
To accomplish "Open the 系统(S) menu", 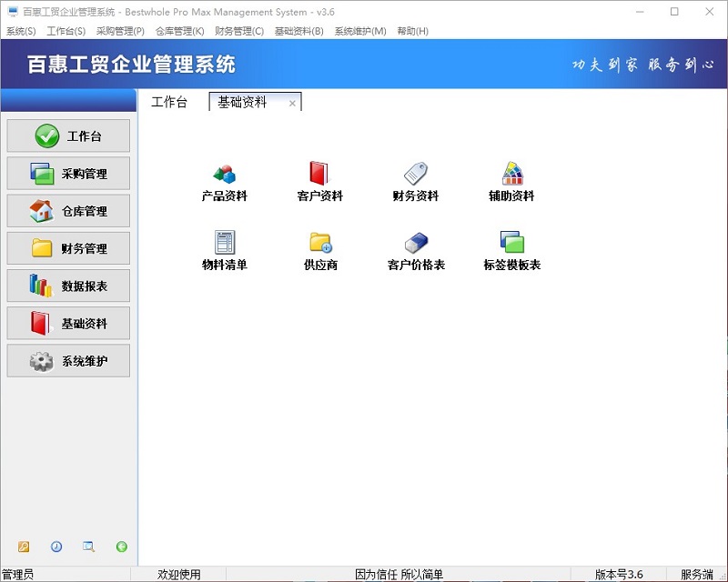I will [21, 31].
